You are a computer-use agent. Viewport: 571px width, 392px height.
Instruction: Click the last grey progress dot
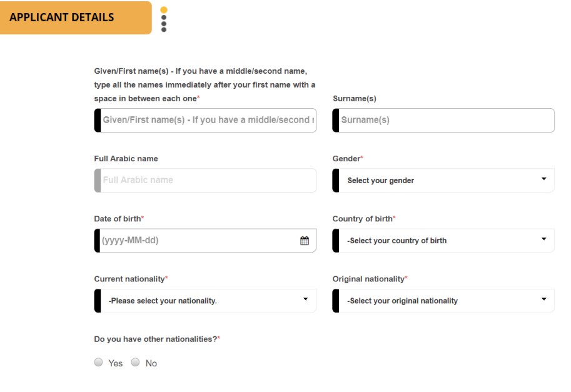164,29
